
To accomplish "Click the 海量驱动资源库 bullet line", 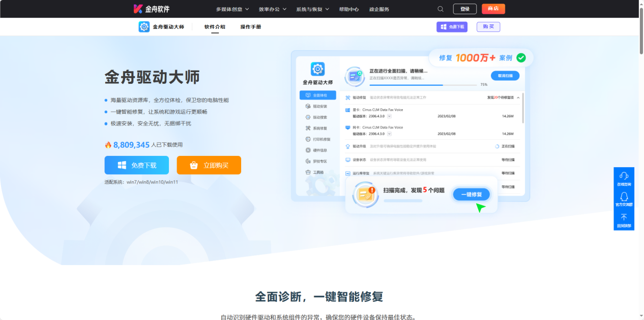I will 170,100.
